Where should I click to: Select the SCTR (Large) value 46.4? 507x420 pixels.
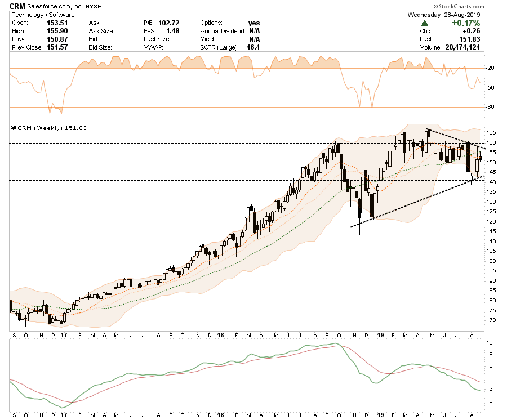(x=253, y=47)
